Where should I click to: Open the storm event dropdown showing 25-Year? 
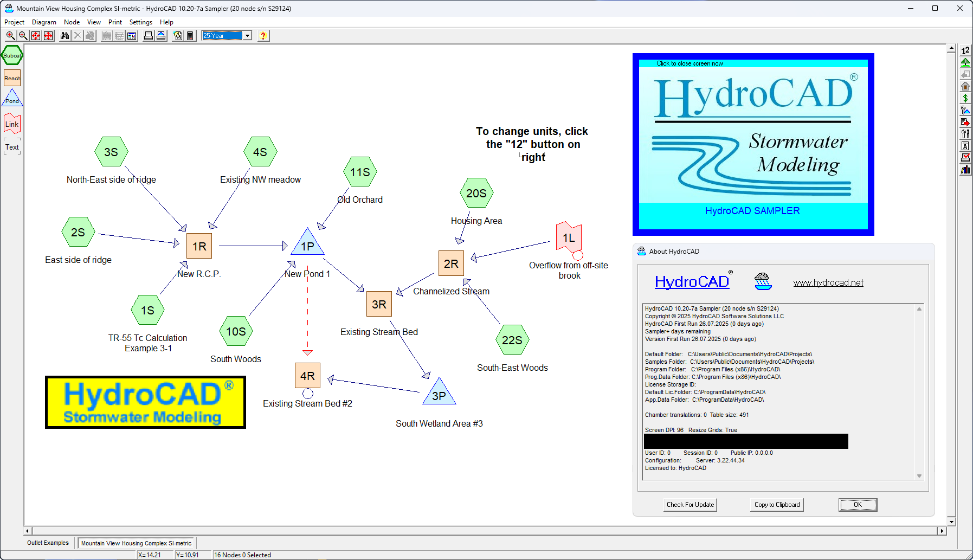tap(247, 35)
